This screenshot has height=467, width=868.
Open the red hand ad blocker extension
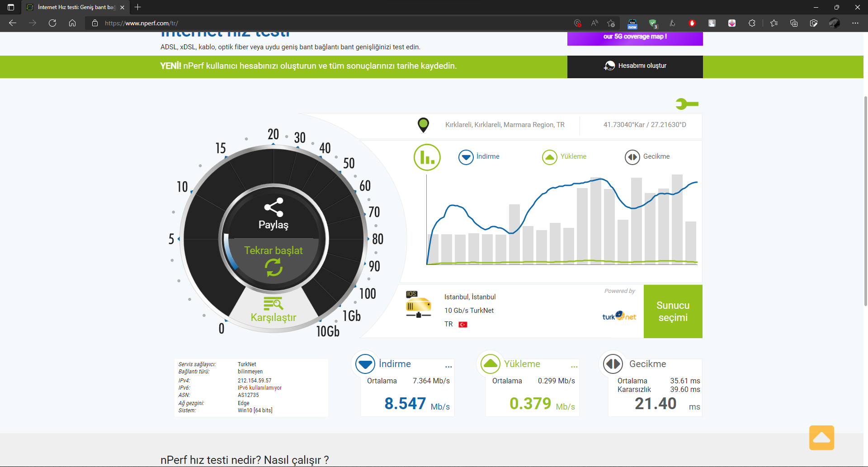click(x=692, y=23)
